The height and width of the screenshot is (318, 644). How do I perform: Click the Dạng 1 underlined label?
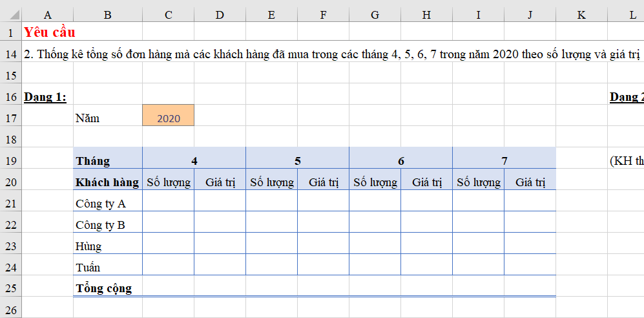click(45, 98)
